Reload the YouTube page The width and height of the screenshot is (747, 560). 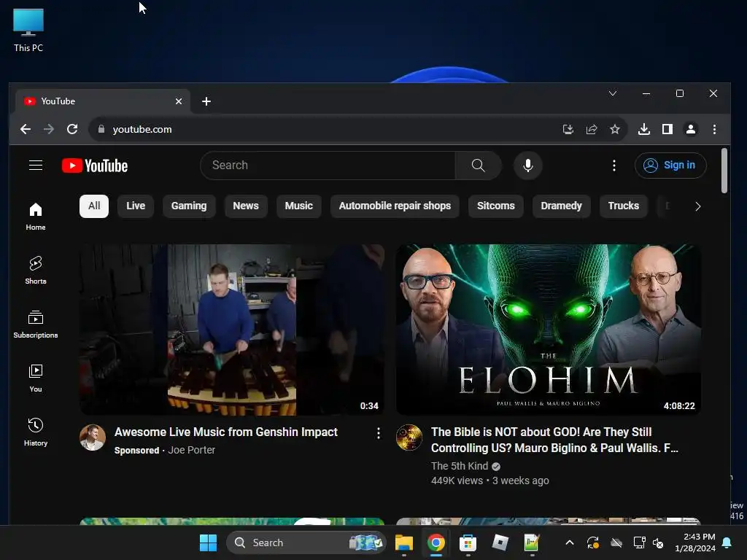pos(72,129)
